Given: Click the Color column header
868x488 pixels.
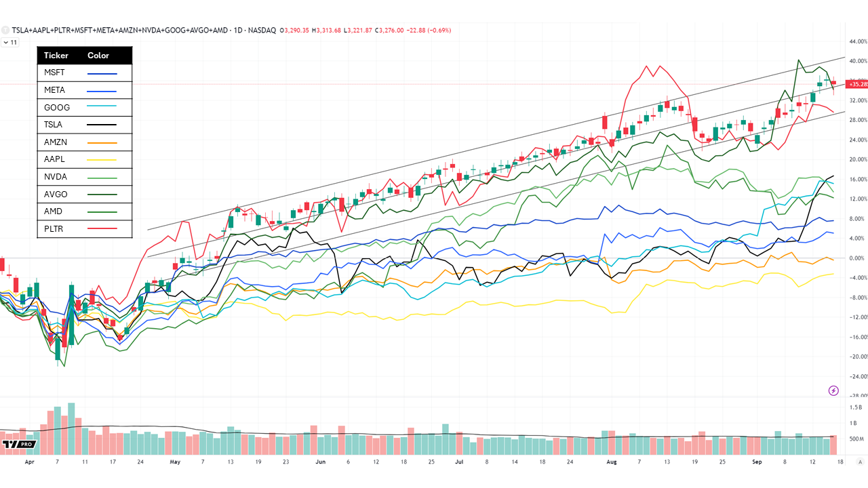Looking at the screenshot, I should (98, 56).
